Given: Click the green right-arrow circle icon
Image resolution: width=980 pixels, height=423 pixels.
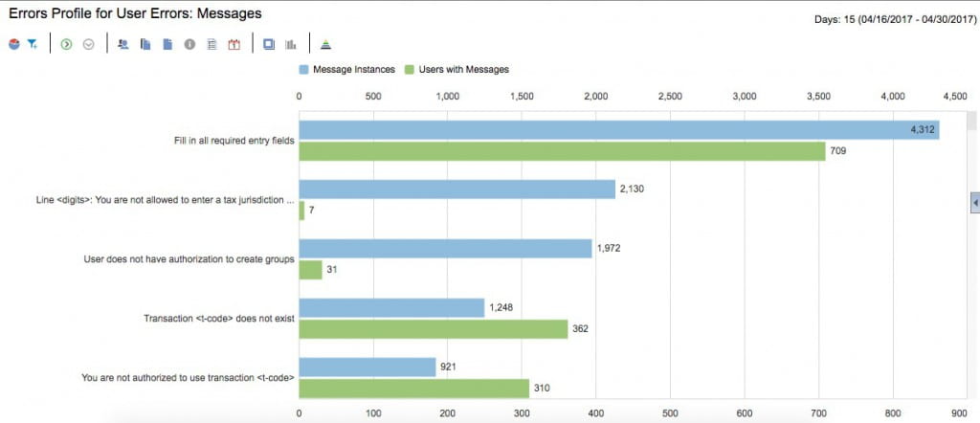Looking at the screenshot, I should coord(66,44).
